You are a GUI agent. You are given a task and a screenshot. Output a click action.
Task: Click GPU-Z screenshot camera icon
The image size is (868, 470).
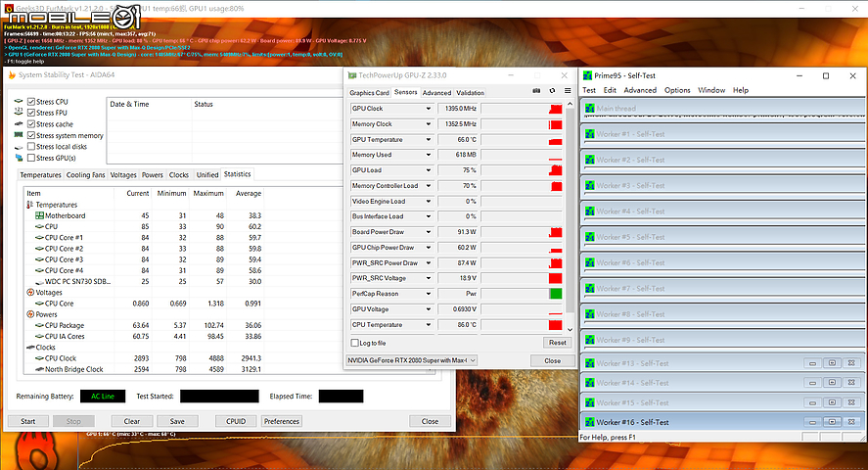coord(536,91)
